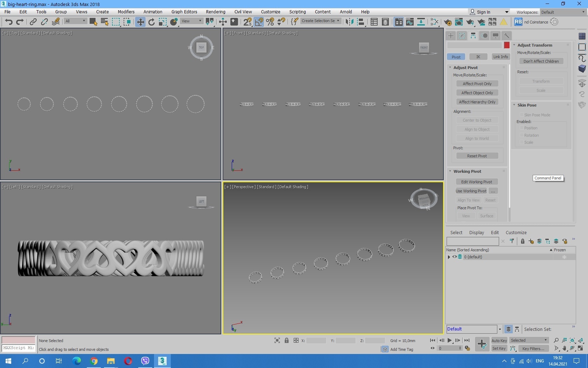Activate the Select and Rotate tool
The width and height of the screenshot is (588, 368).
point(152,22)
